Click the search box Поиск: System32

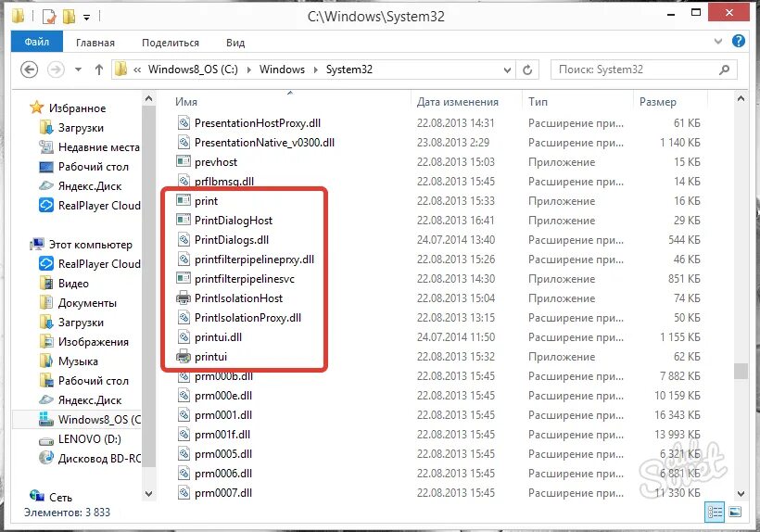[643, 70]
